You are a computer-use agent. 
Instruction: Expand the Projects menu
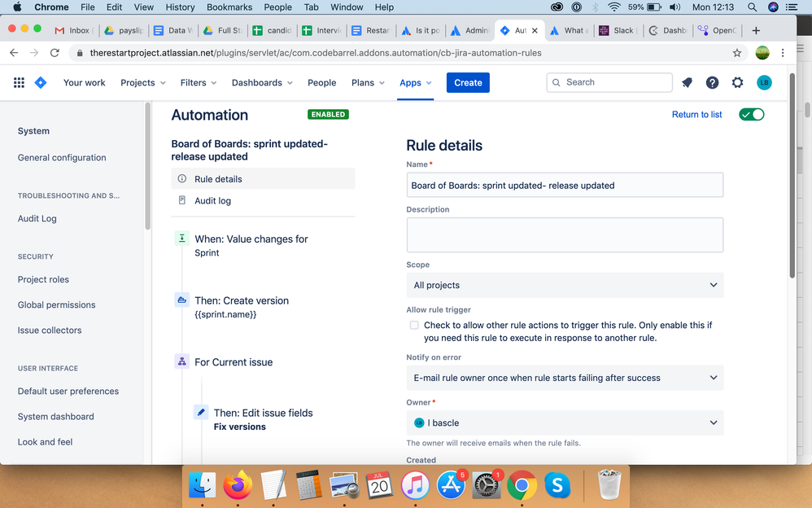(143, 82)
